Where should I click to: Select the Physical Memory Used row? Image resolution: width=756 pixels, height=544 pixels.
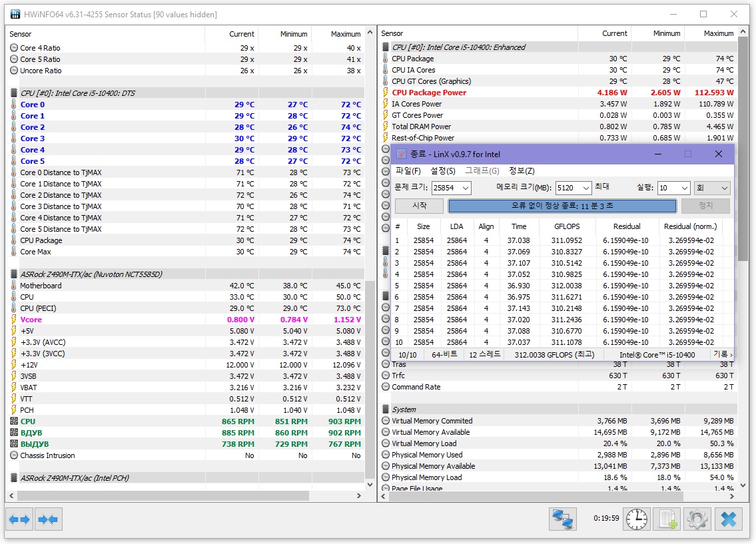558,455
